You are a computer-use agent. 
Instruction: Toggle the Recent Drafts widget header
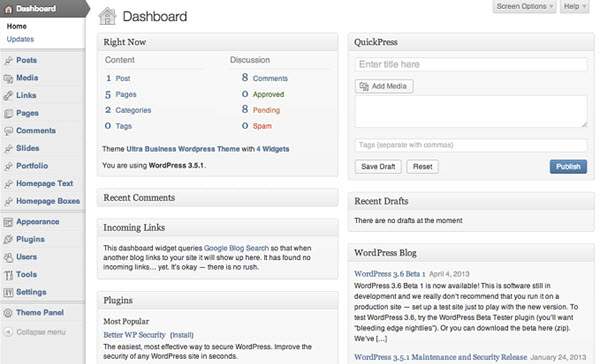471,201
